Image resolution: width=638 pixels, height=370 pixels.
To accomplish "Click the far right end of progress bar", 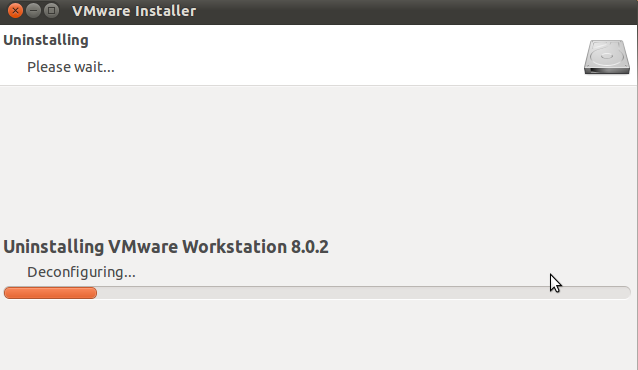I will [x=627, y=293].
